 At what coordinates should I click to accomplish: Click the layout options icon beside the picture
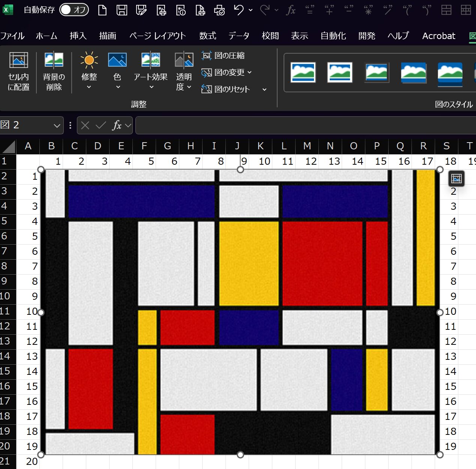point(456,179)
